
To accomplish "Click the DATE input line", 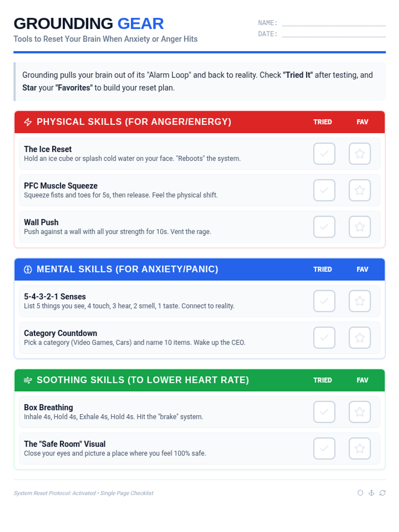I will [333, 34].
